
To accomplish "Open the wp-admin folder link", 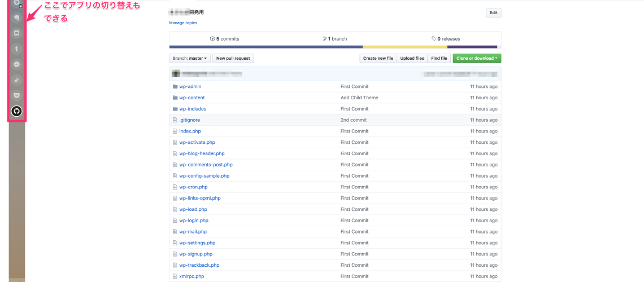I will (190, 86).
